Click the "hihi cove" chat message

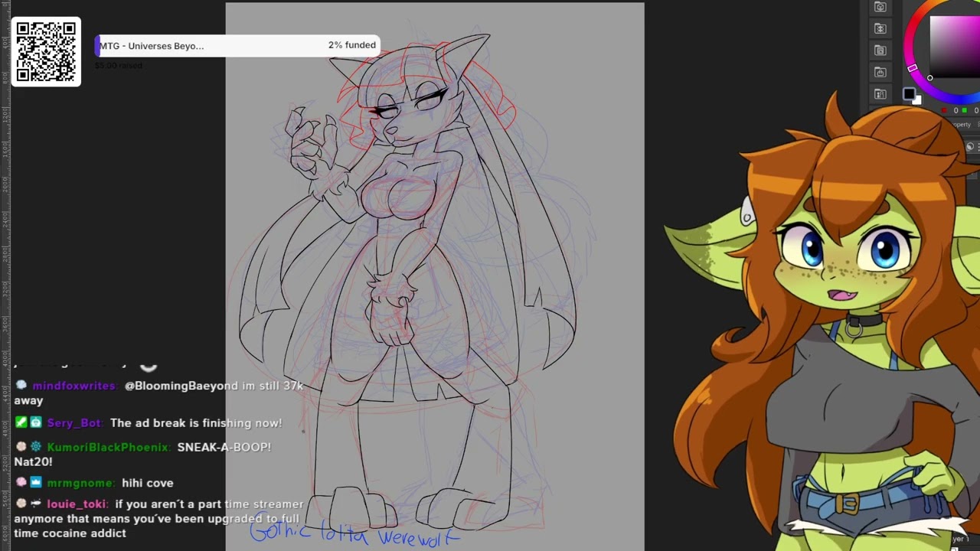[148, 483]
